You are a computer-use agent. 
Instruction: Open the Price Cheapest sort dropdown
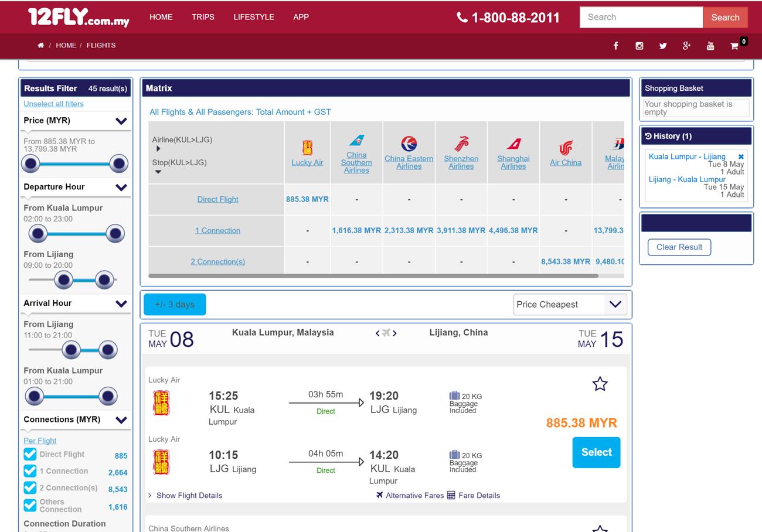570,304
